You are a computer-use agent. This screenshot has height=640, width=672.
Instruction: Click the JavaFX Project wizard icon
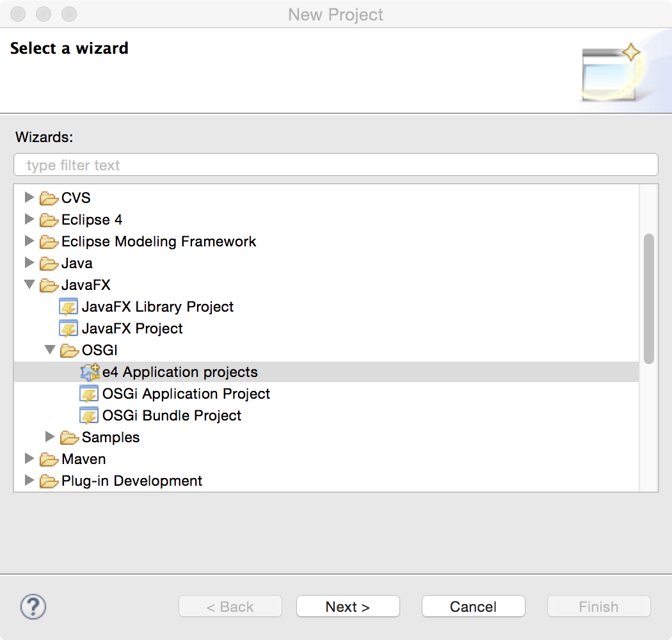pyautogui.click(x=68, y=329)
